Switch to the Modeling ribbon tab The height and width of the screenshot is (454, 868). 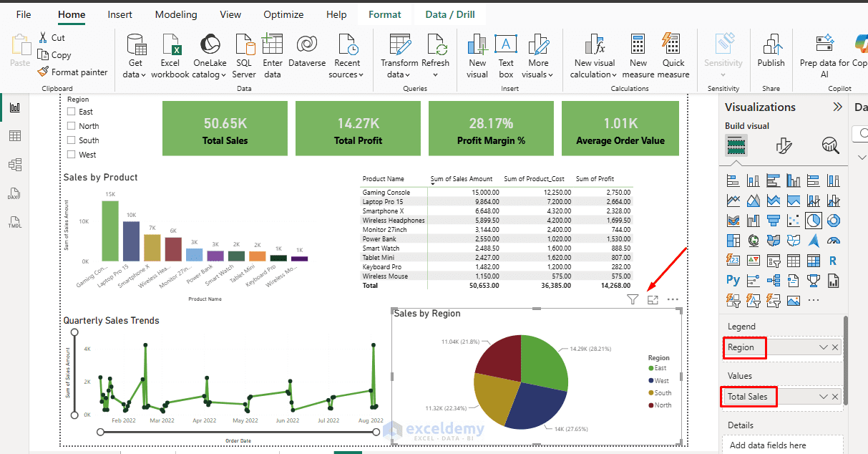176,14
